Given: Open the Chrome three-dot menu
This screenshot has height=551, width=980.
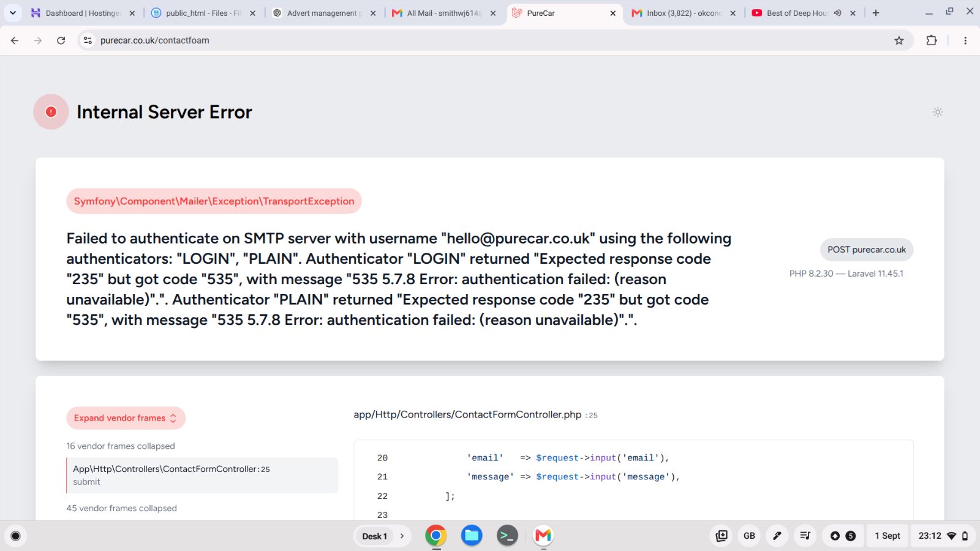Looking at the screenshot, I should tap(965, 40).
